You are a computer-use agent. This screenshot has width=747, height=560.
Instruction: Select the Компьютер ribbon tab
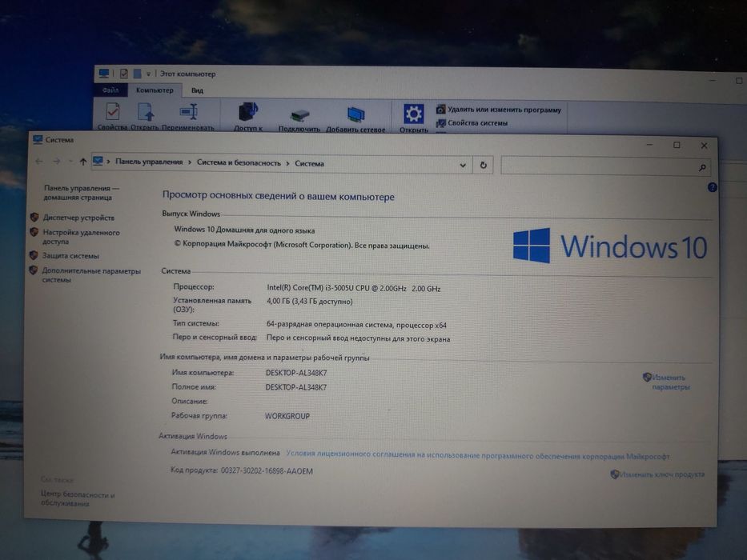click(155, 90)
